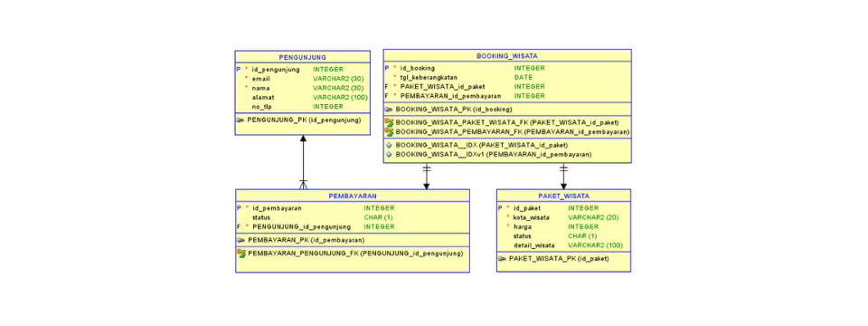868x326 pixels.
Task: Click the PAKET_WISATA_PK key icon
Action: click(502, 258)
